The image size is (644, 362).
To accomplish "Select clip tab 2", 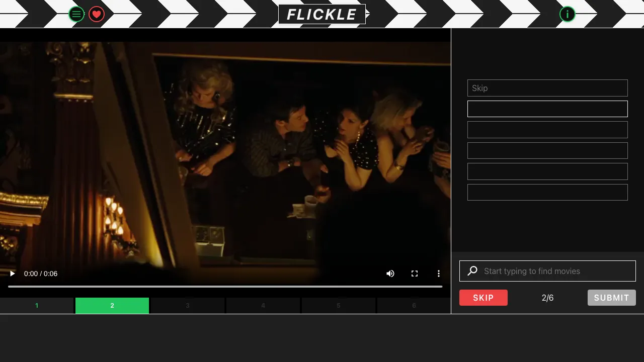I will 112,306.
